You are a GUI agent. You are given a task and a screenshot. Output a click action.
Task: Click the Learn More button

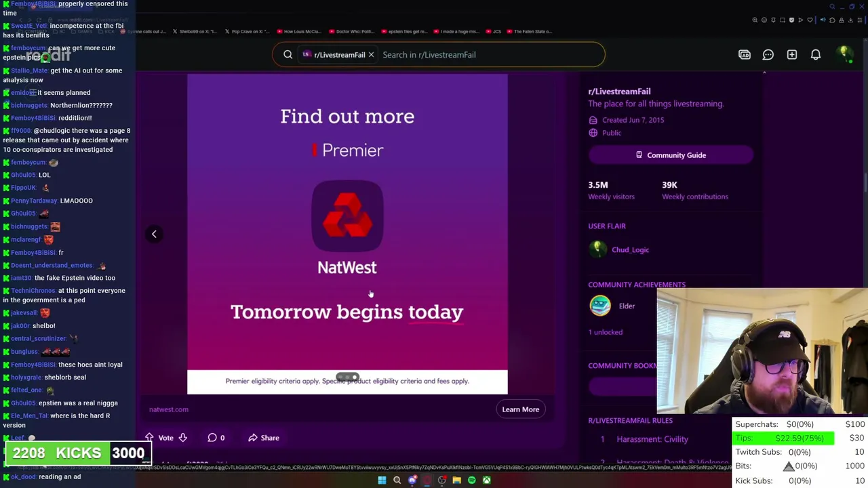tap(521, 409)
